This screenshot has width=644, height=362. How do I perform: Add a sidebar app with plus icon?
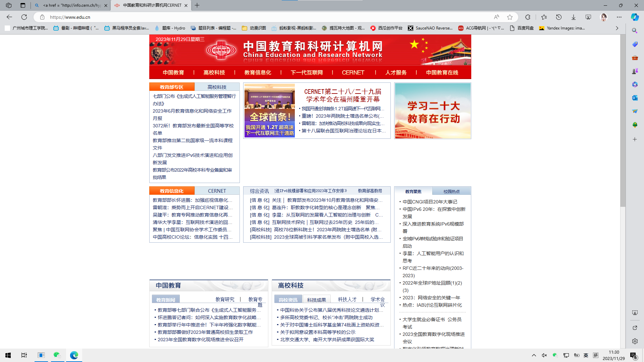(x=635, y=139)
